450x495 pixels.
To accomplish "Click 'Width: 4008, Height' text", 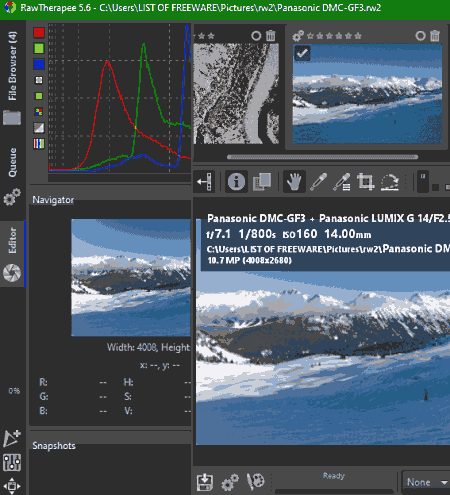I will (148, 347).
